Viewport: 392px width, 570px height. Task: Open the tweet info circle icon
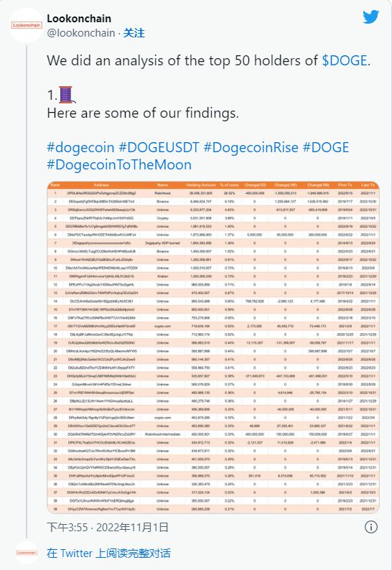tap(371, 527)
